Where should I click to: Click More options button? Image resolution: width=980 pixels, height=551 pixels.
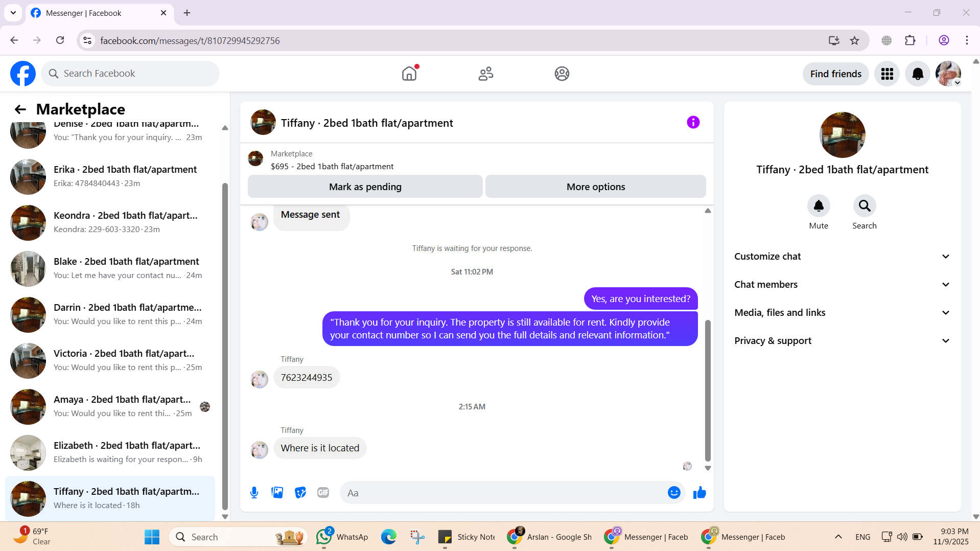tap(595, 187)
